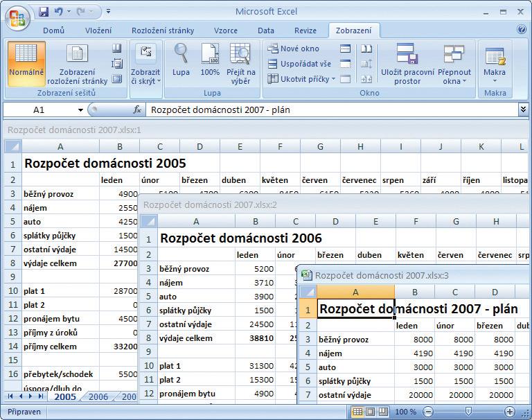This screenshot has height=420, width=532.
Task: Save workspace with Uložit pracovní prostor
Action: (x=407, y=64)
